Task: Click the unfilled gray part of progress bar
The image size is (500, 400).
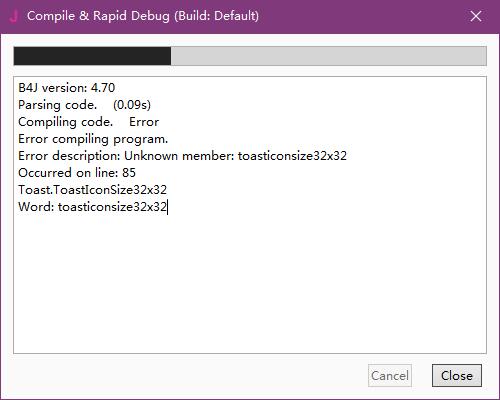Action: (329, 56)
